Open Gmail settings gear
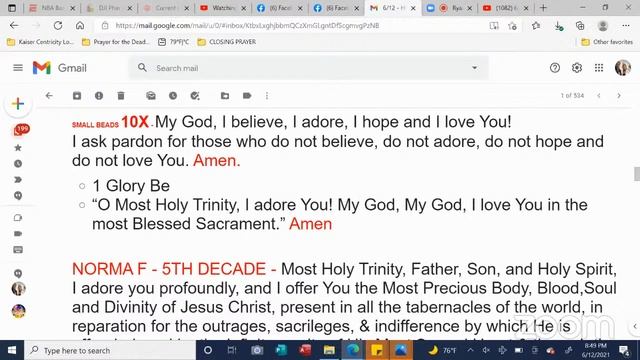Viewport: 640px width, 360px height. [x=577, y=68]
